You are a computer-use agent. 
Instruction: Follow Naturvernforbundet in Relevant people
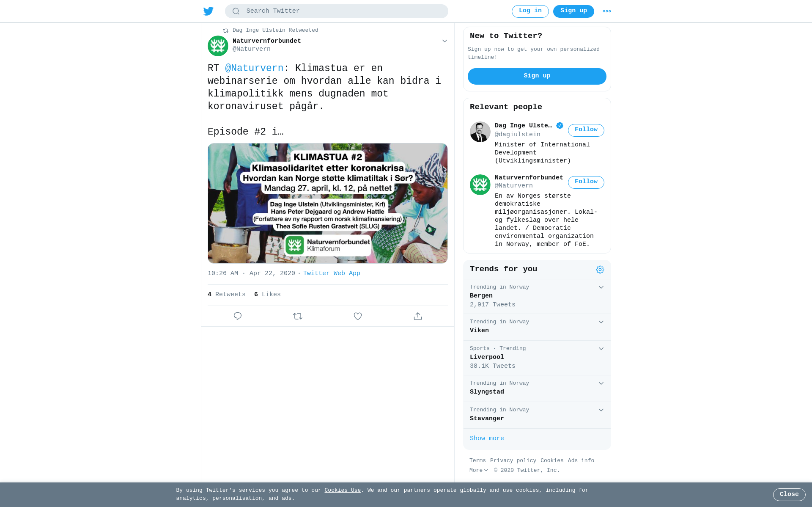point(586,182)
